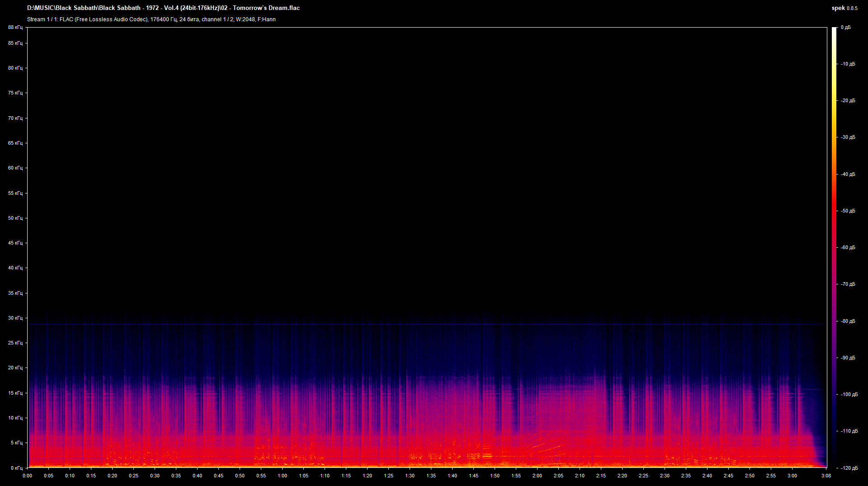Click the -80 дБ legend marking
The width and height of the screenshot is (868, 486).
click(848, 321)
